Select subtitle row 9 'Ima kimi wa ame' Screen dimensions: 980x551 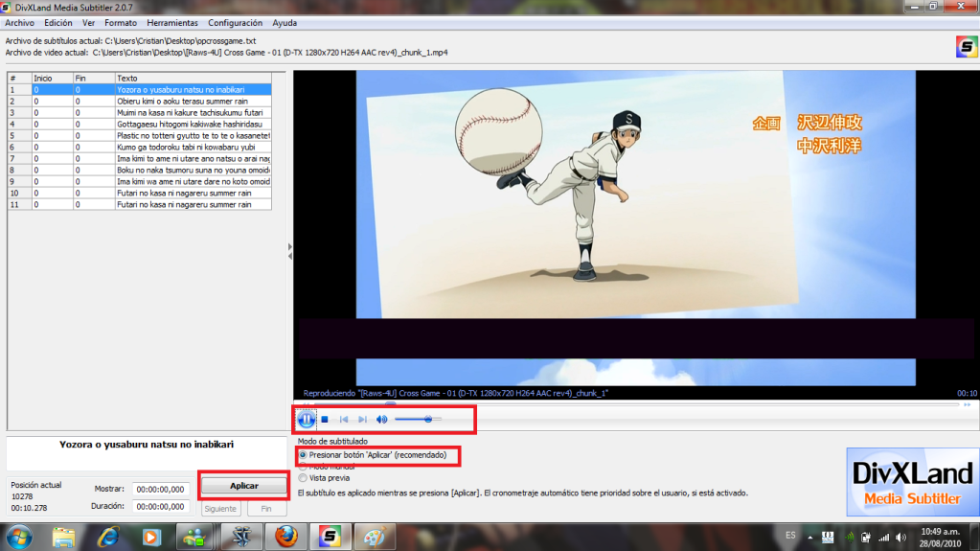point(139,181)
